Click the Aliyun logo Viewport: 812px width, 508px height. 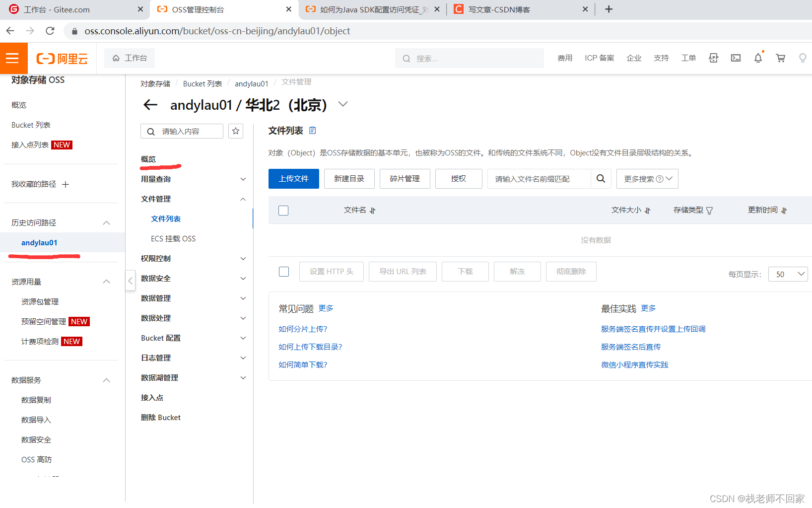[x=62, y=59]
